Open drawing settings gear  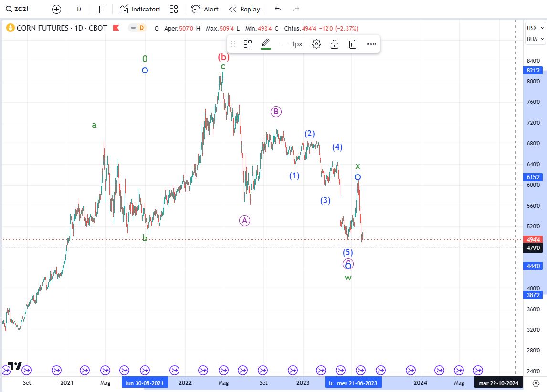click(x=316, y=44)
